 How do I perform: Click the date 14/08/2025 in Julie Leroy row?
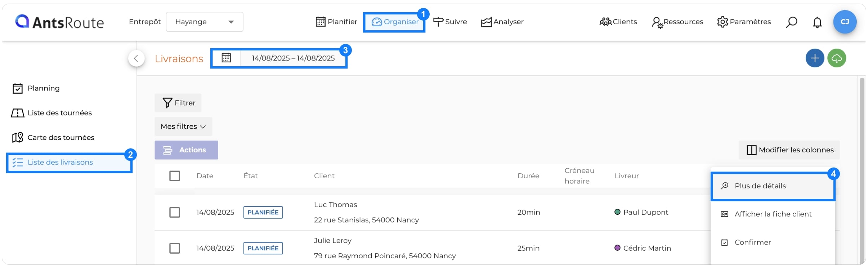pyautogui.click(x=215, y=248)
